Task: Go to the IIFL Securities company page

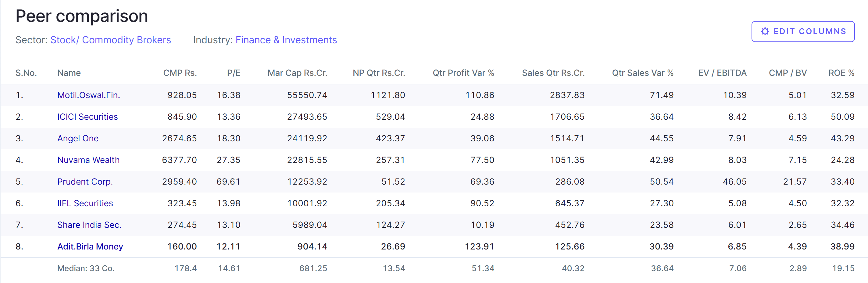Action: coord(85,203)
